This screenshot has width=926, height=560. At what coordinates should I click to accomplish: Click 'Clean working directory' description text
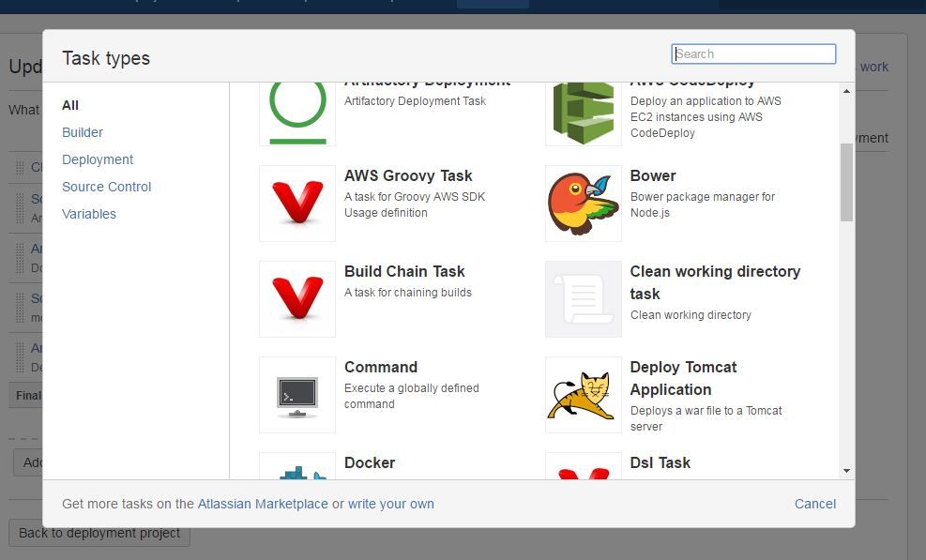[x=691, y=315]
